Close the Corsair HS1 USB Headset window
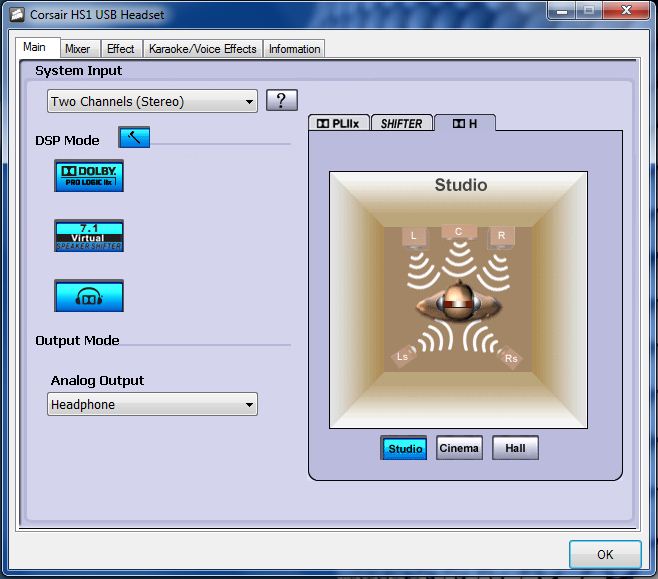Screen dimensions: 658x579 [626, 10]
